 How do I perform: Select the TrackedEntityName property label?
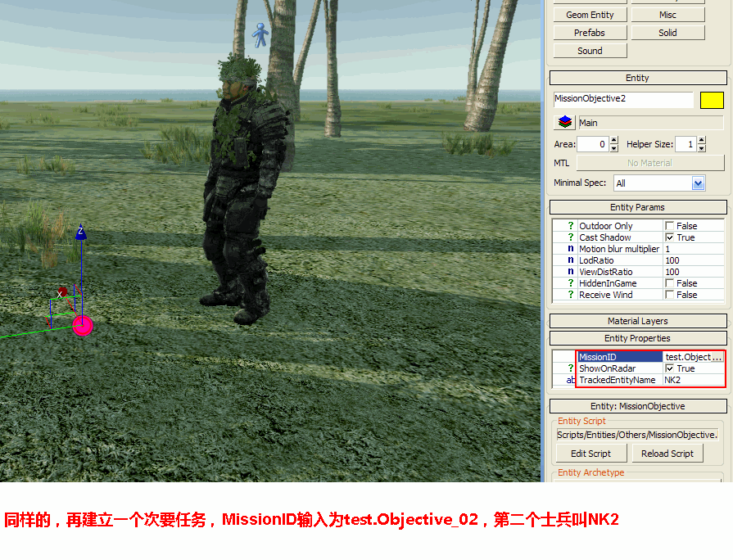[617, 380]
